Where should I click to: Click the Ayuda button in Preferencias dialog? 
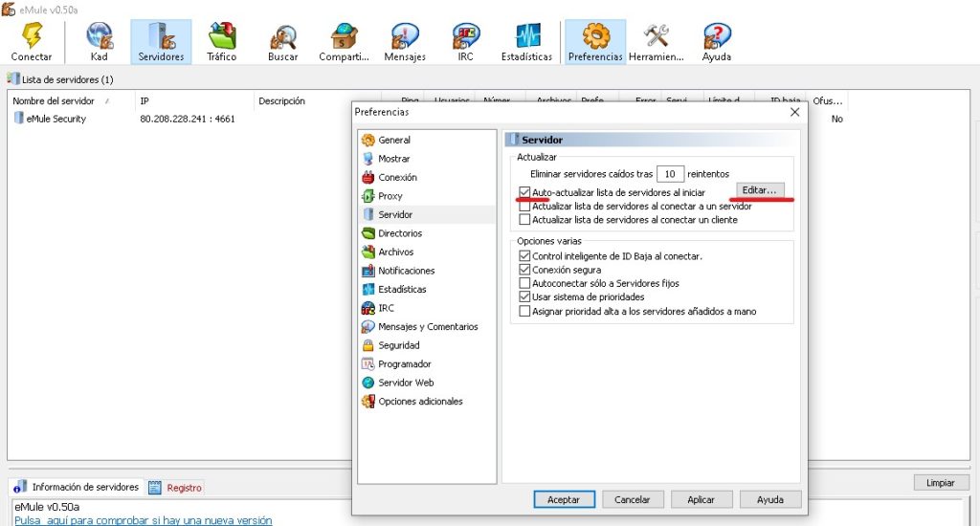tap(770, 500)
